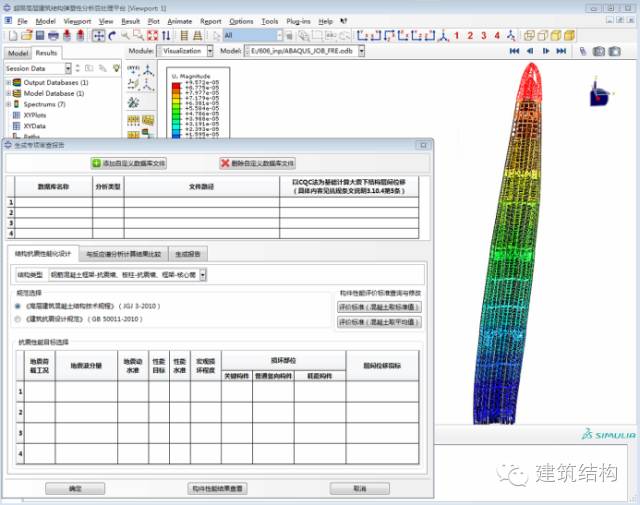Image resolution: width=640 pixels, height=505 pixels.
Task: Open the third tab in the dialog
Action: 188,254
